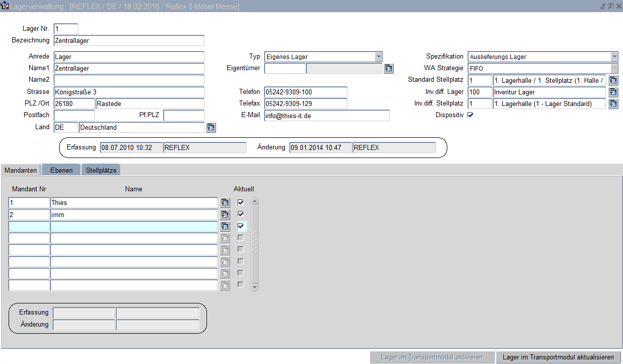Open lookup icon in highlighted empty mandant row

pos(225,227)
